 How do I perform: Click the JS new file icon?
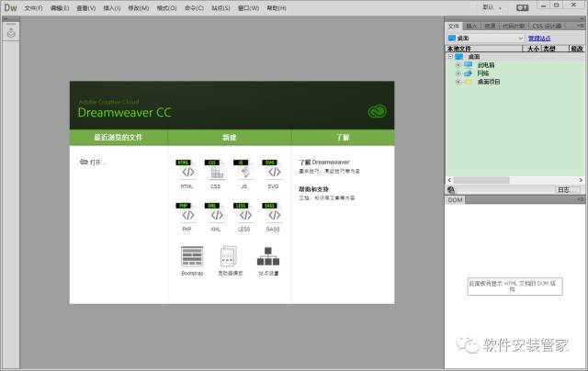(x=243, y=171)
